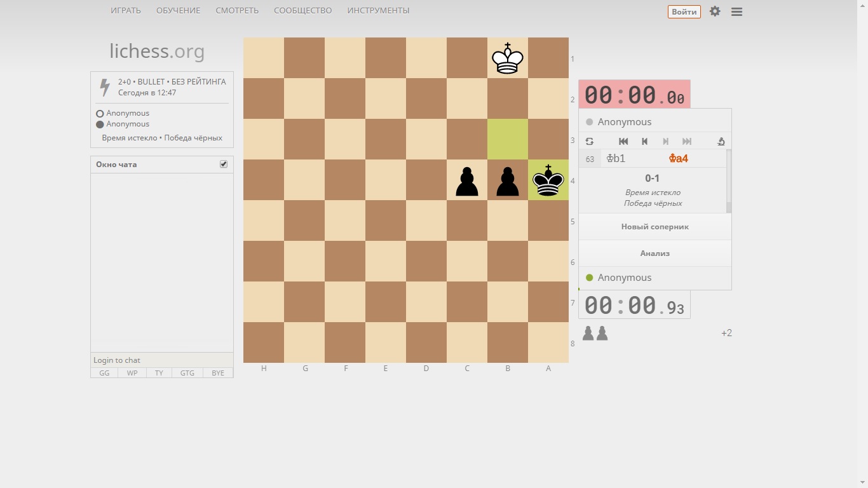Image resolution: width=868 pixels, height=488 pixels.
Task: Click the white king on the board
Action: [x=507, y=58]
